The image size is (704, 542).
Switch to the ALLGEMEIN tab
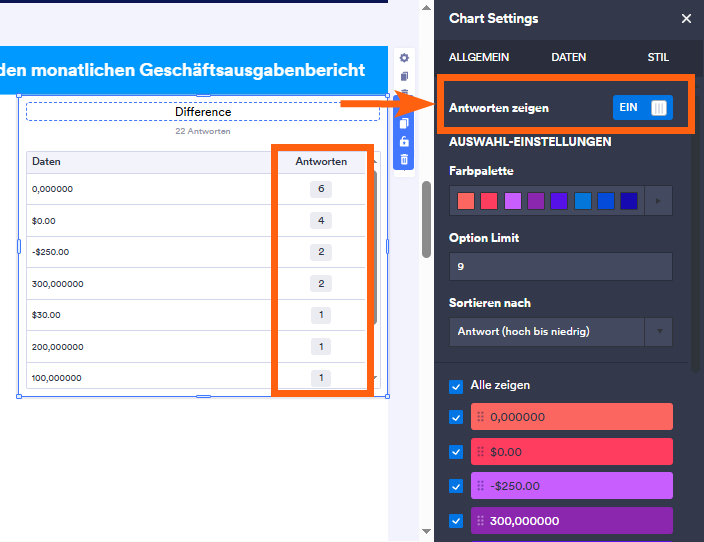pyautogui.click(x=479, y=57)
